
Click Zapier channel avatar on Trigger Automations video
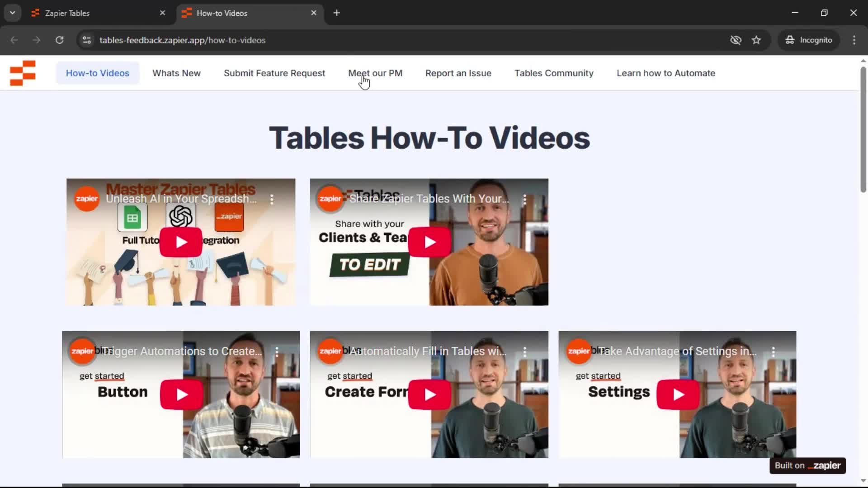[x=82, y=351]
